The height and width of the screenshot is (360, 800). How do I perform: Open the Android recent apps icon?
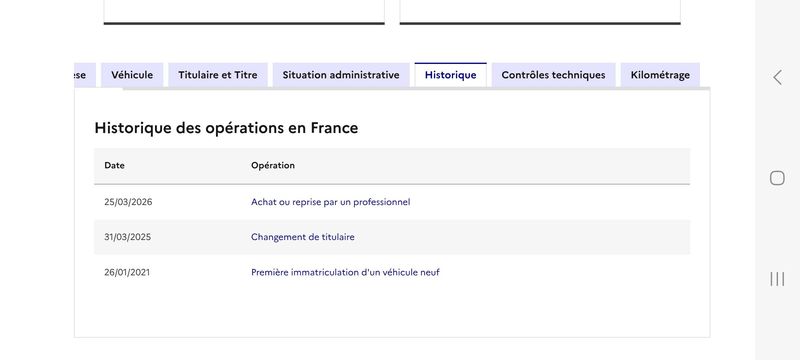[777, 279]
